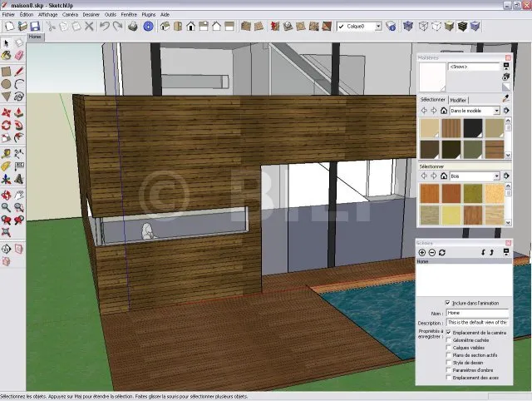Screen dimensions: 532x401
Task: Uncheck 'Emplacement de la caméra' option
Action: [449, 333]
